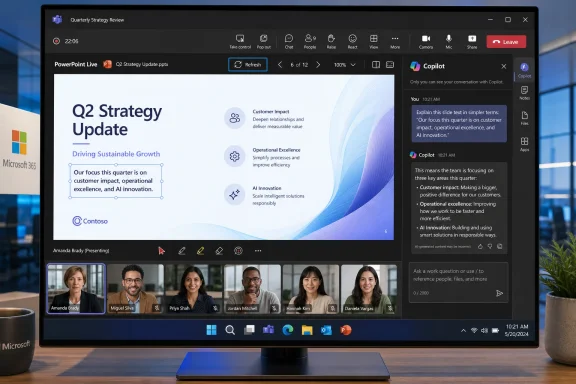
Task: Go to the previous slide
Action: click(280, 65)
